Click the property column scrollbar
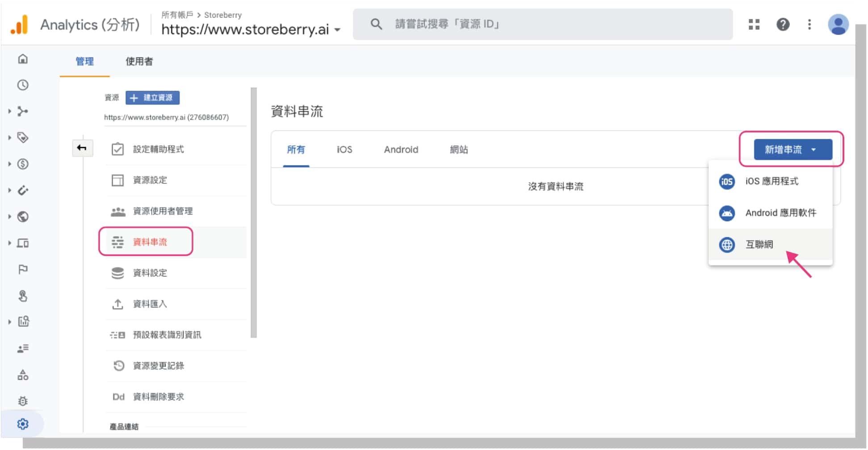Viewport: 868px width, 450px height. [254, 212]
